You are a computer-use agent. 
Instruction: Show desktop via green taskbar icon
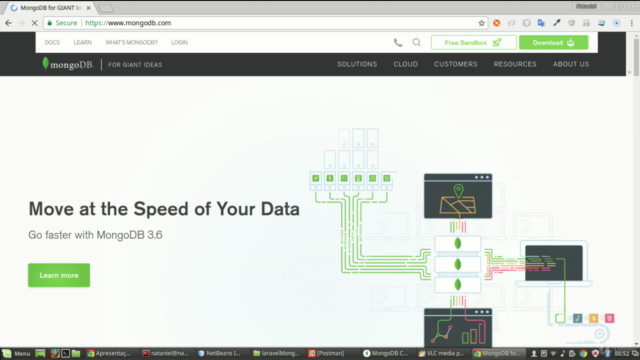40,353
